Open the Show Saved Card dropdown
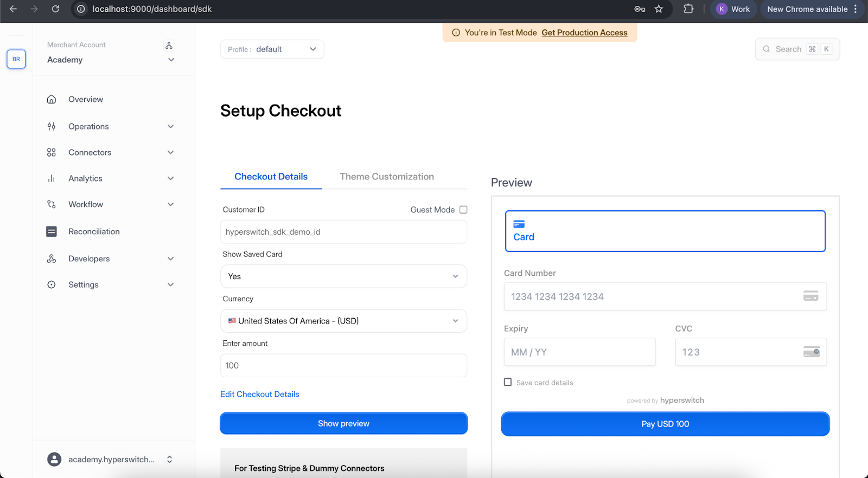Image resolution: width=868 pixels, height=478 pixels. [343, 276]
